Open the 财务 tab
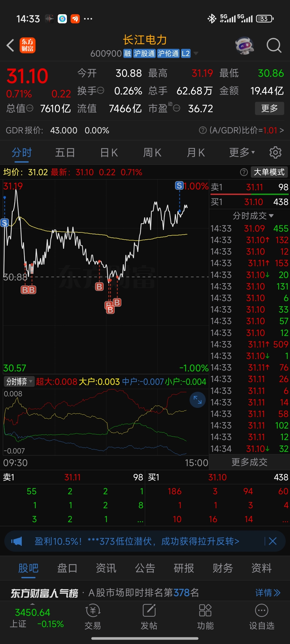Image resolution: width=290 pixels, height=644 pixels. pyautogui.click(x=223, y=568)
